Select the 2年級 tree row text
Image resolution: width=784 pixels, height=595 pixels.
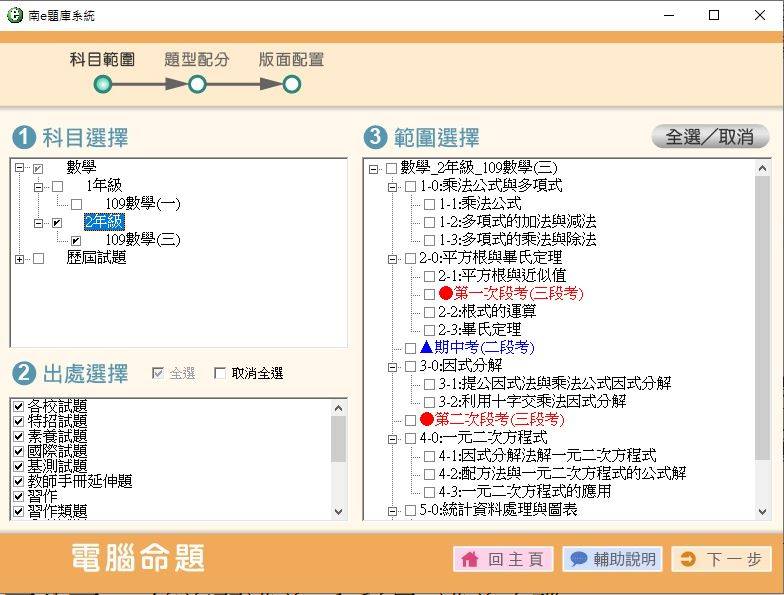[x=104, y=222]
